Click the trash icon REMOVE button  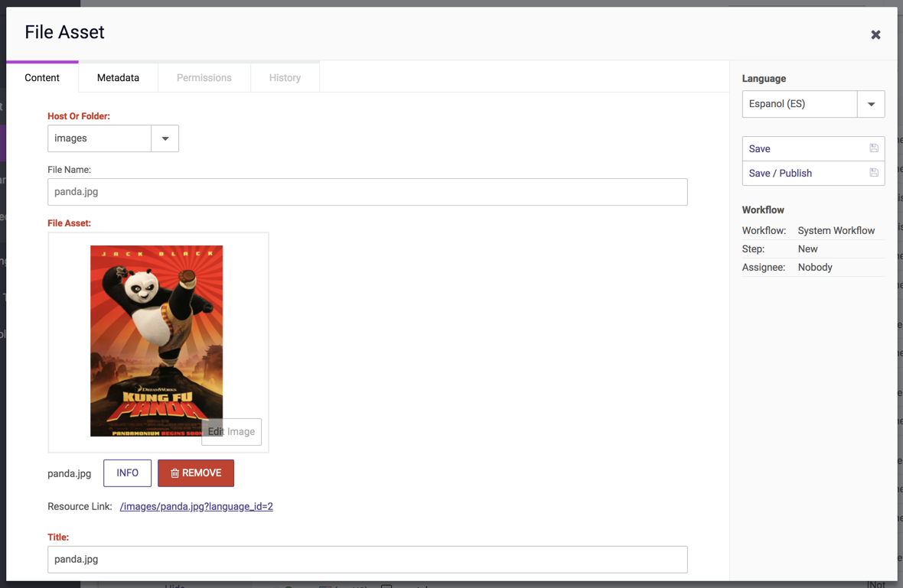click(x=196, y=473)
